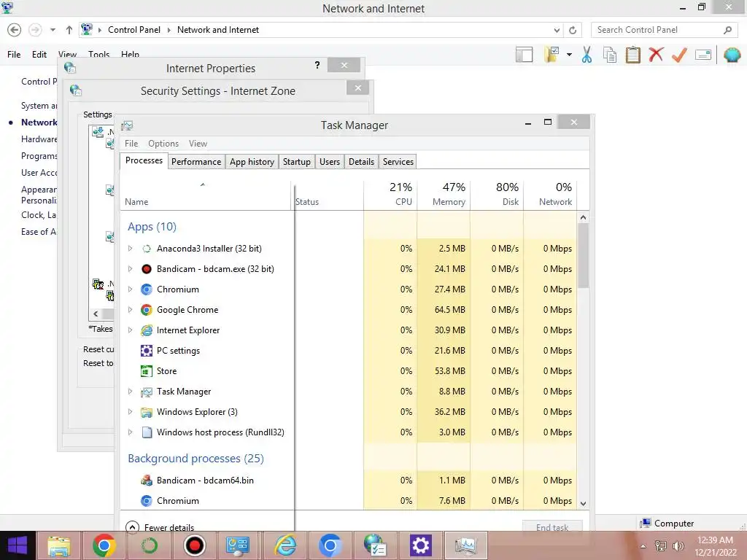Open File Explorer from the taskbar
Screen dimensions: 747x560
pos(59,545)
